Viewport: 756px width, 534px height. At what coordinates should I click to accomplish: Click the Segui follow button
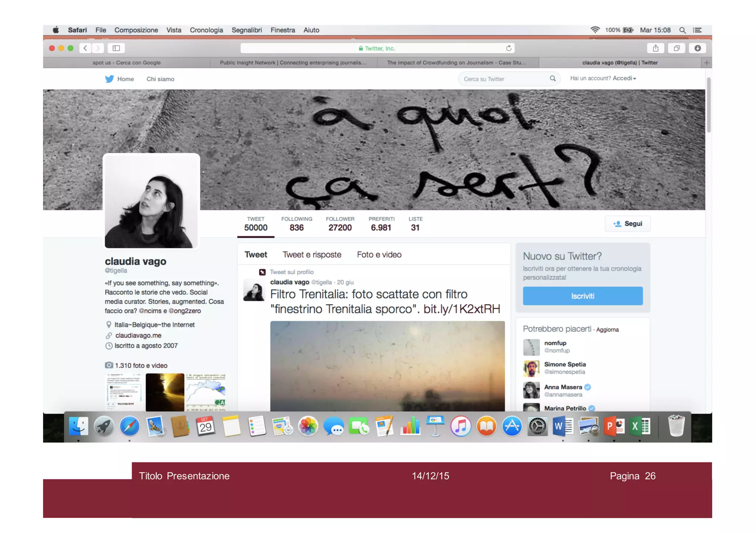click(x=628, y=224)
